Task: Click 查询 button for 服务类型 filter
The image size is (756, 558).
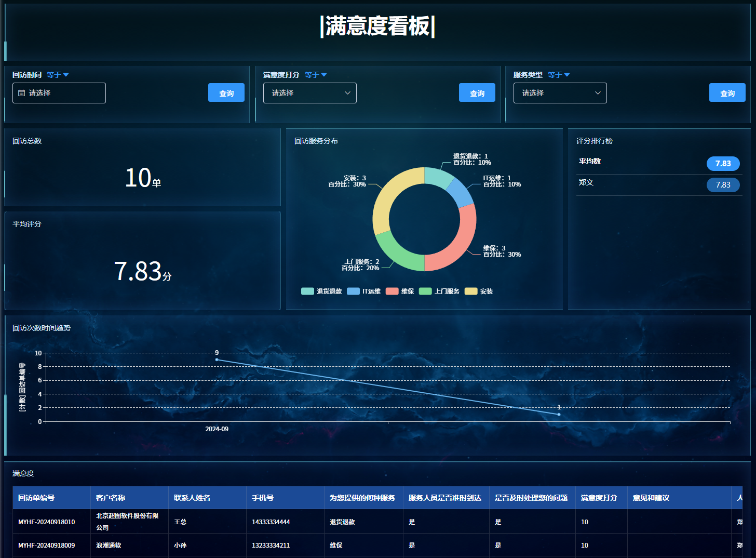Action: tap(727, 93)
